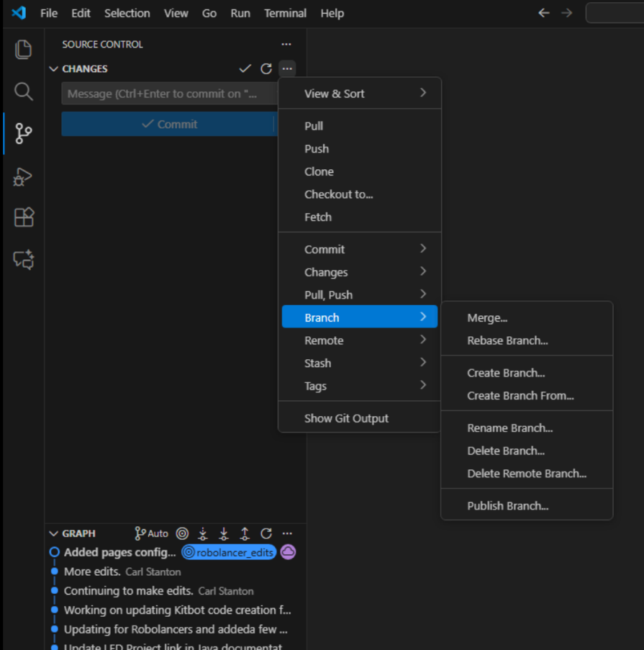Select the Run and Debug icon

pos(23,176)
